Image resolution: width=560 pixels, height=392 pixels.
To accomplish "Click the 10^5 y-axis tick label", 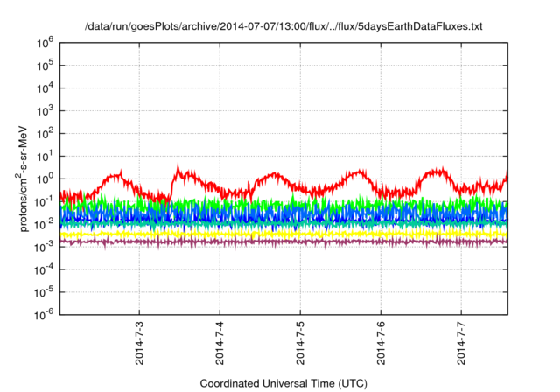I will [45, 65].
